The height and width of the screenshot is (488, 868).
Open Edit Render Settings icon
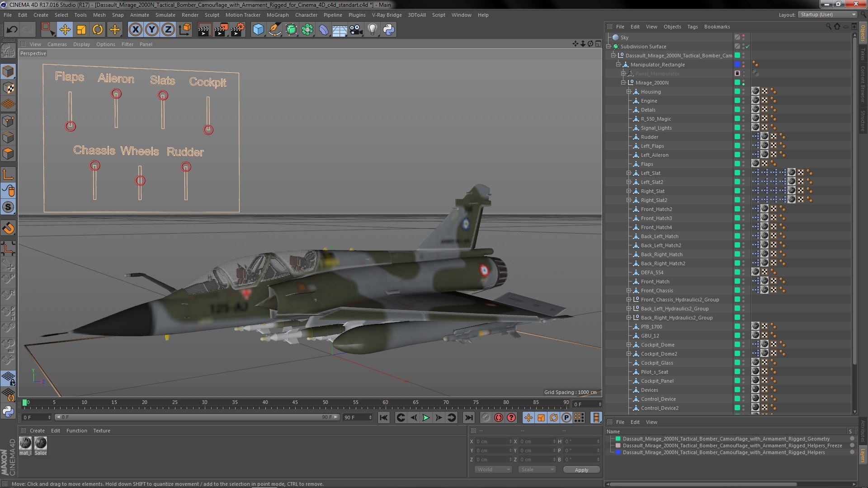click(x=238, y=30)
